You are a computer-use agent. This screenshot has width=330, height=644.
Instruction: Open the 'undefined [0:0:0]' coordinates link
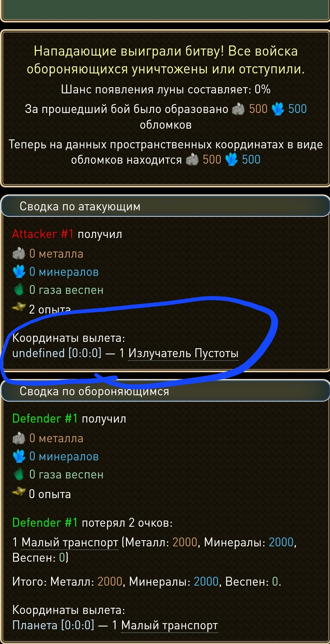coord(57,353)
